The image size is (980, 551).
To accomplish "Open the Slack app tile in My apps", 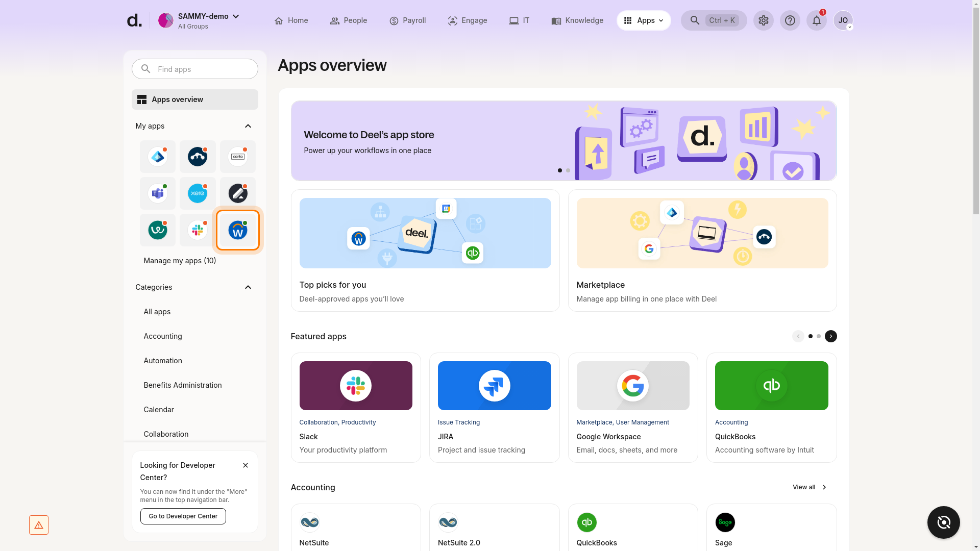I will [x=198, y=230].
